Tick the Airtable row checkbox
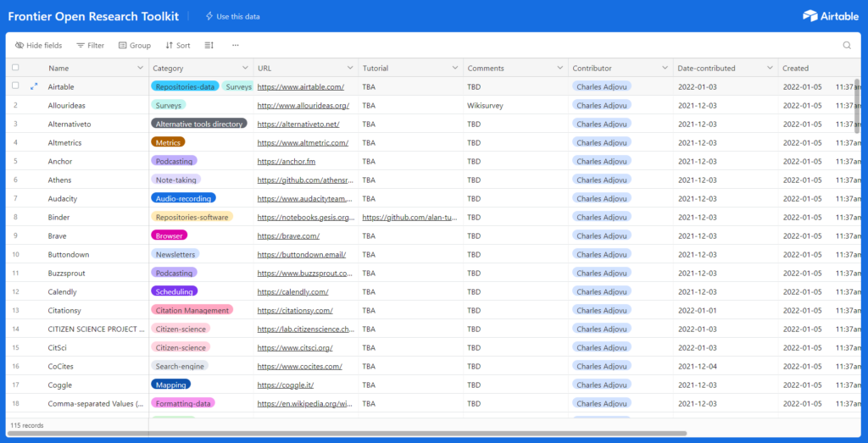 click(x=15, y=86)
